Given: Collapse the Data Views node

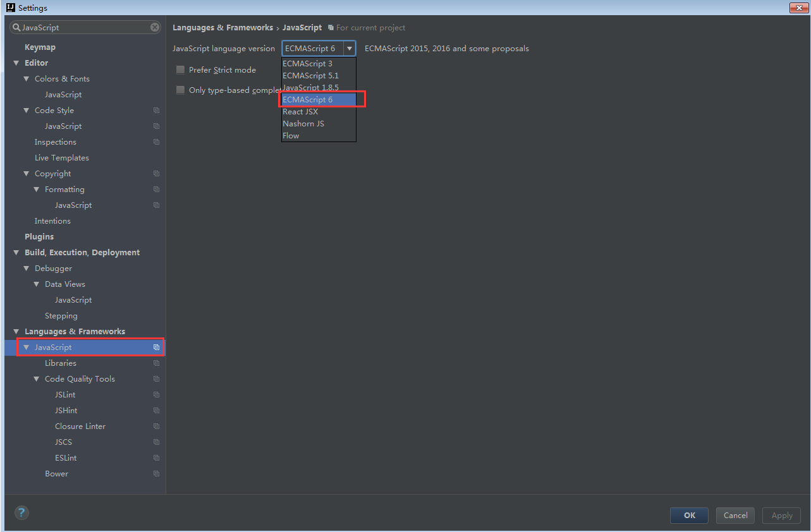Looking at the screenshot, I should [x=37, y=284].
